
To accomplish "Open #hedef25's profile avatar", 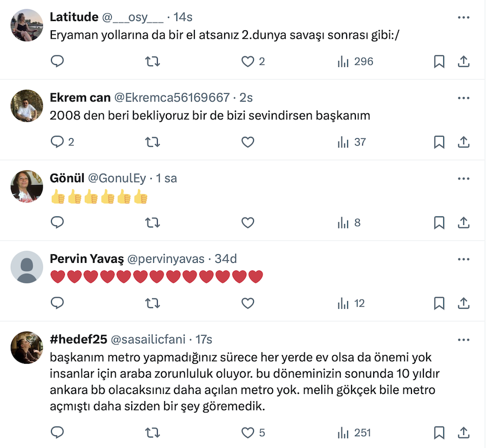I will tap(27, 347).
